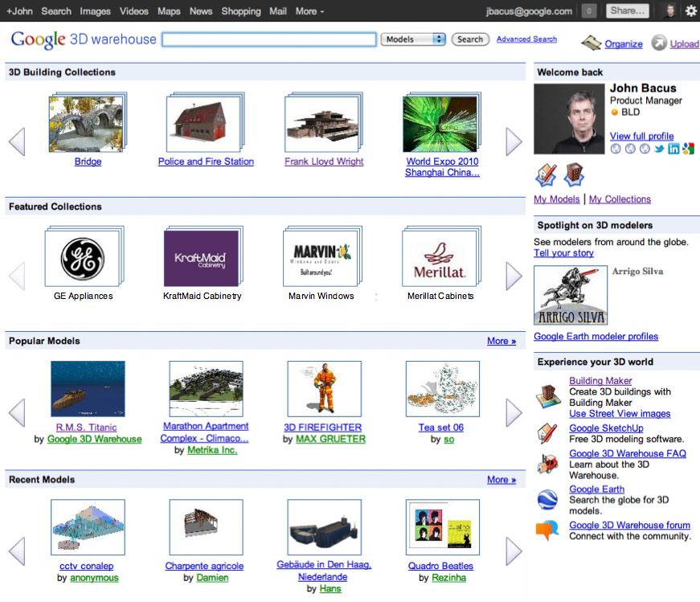Open Quadro Beatles model thumbnail
Image resolution: width=700 pixels, height=602 pixels.
click(x=443, y=527)
